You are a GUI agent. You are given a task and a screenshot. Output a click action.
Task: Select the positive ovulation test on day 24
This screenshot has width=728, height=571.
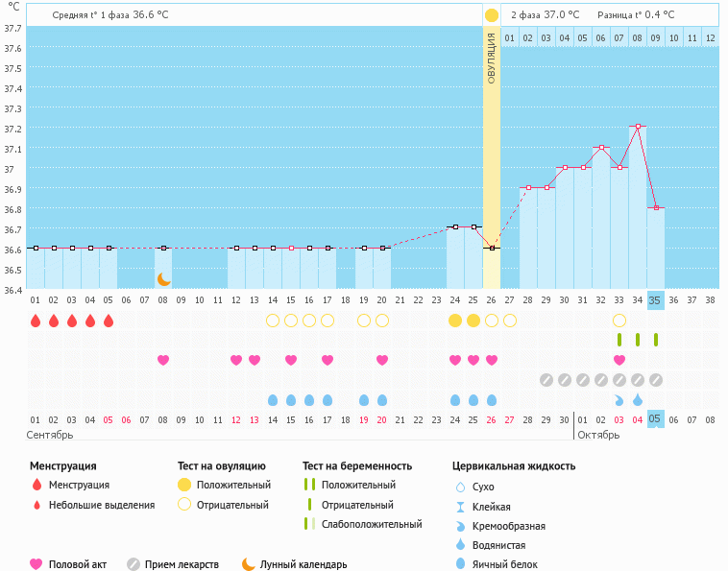(x=455, y=321)
